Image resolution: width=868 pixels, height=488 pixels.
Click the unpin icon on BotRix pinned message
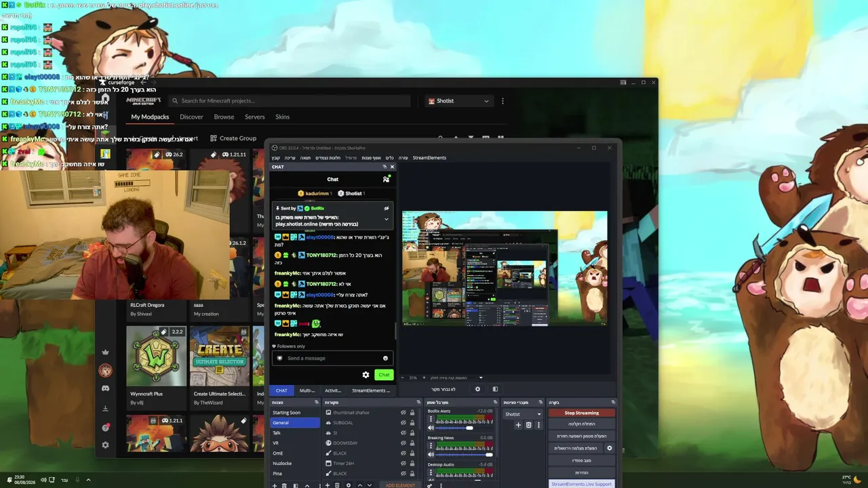click(387, 209)
